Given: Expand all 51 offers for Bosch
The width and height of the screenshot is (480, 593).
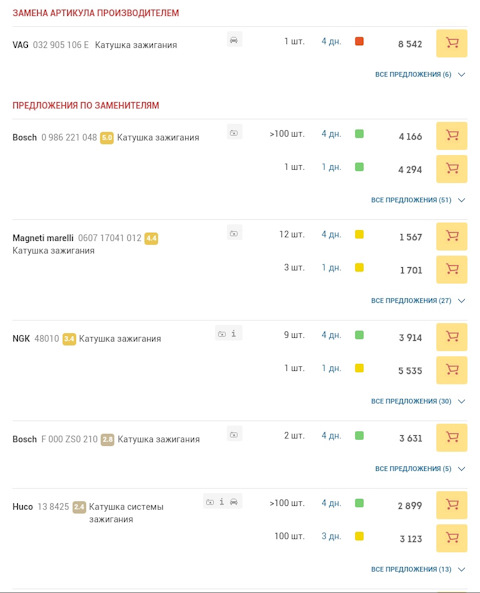Looking at the screenshot, I should (x=418, y=200).
